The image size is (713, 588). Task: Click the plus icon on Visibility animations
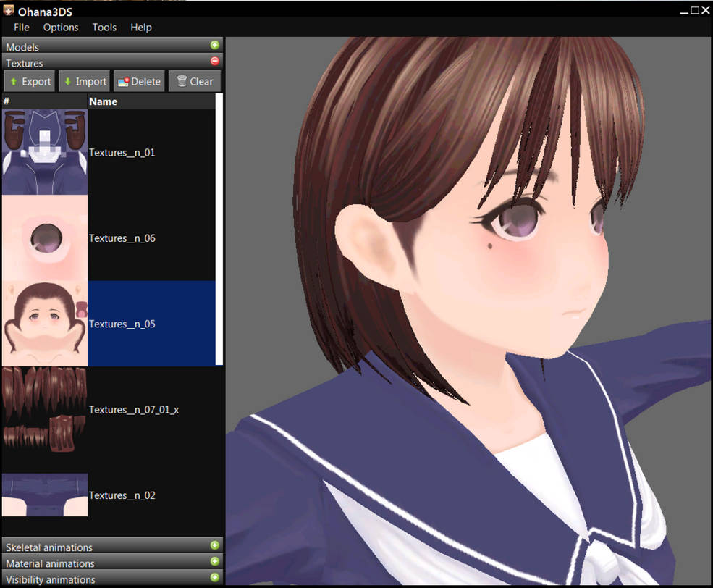tap(214, 579)
